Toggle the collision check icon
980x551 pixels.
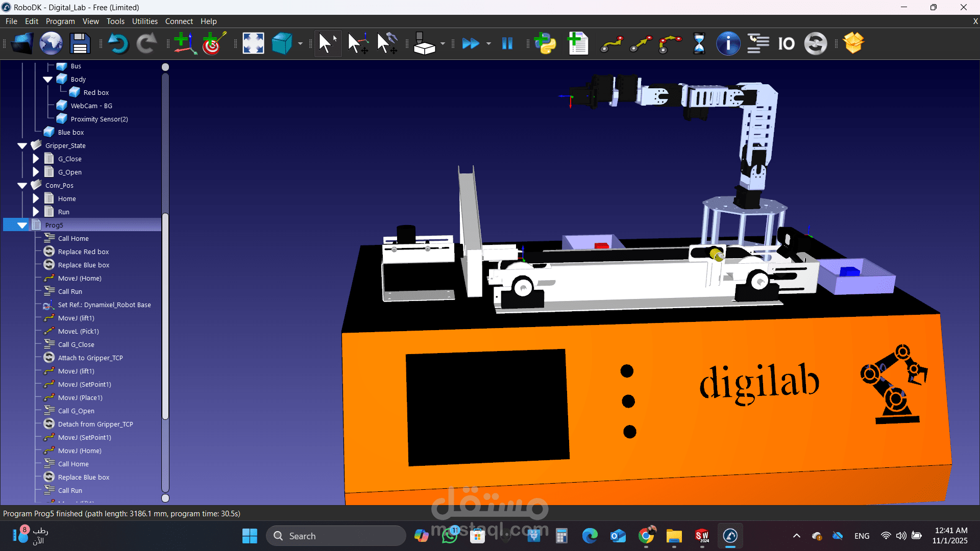424,43
